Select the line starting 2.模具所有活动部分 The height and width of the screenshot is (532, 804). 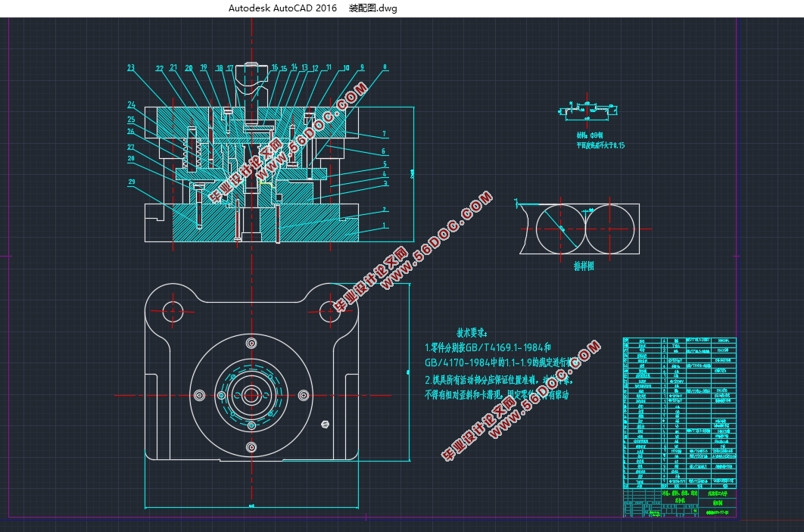[x=498, y=380]
